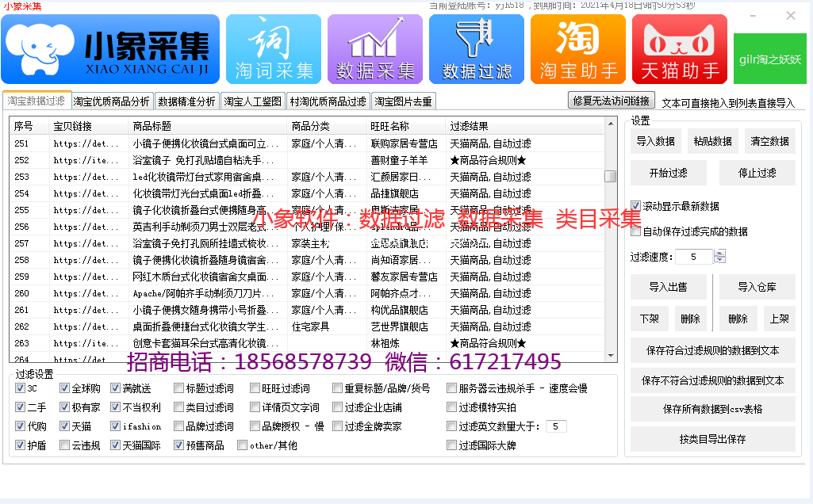Screen dimensions: 813x504
Task: Click the 过滤速度 stepper arrows
Action: (719, 257)
